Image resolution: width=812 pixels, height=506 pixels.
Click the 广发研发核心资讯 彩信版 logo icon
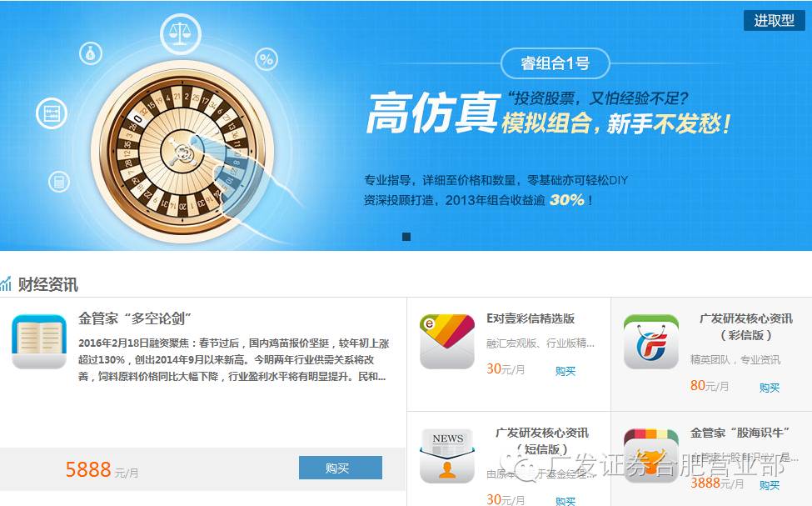point(651,342)
